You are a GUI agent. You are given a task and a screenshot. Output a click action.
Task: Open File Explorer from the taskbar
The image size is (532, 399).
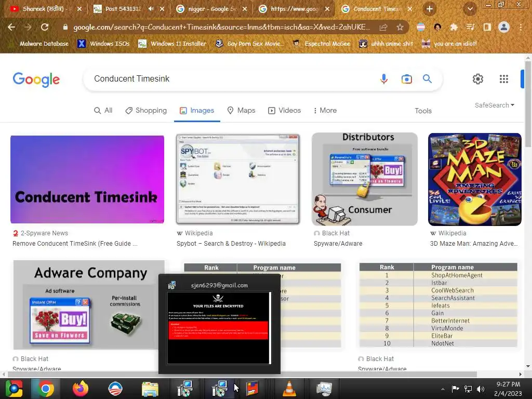point(150,389)
